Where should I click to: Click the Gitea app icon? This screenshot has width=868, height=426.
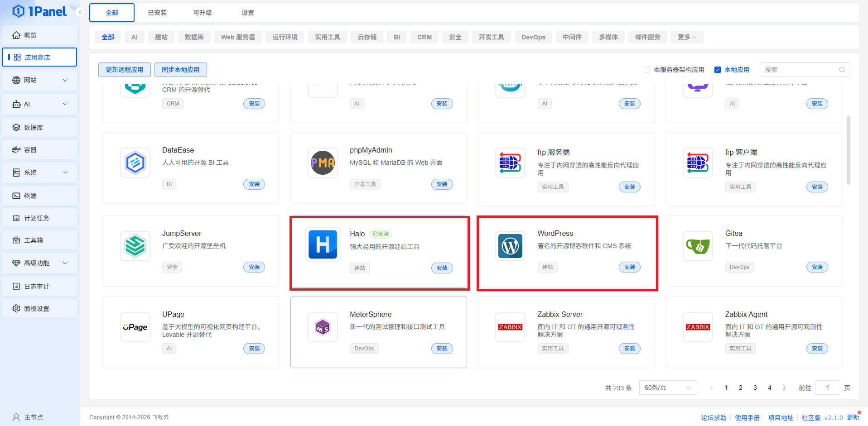[x=698, y=246]
